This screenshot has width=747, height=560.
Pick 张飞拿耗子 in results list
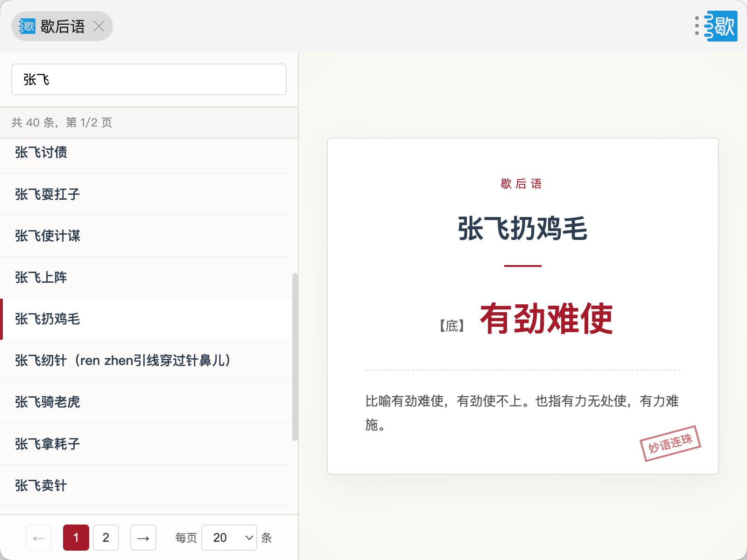coord(48,444)
